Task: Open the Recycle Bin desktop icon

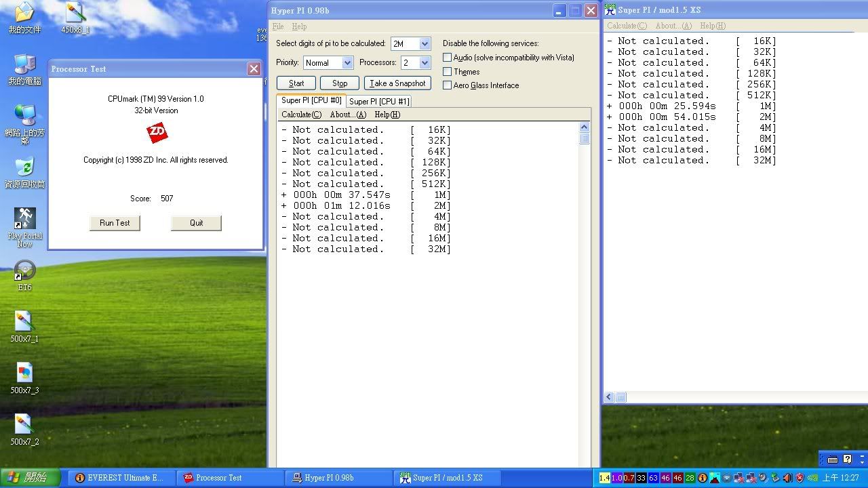Action: click(24, 172)
